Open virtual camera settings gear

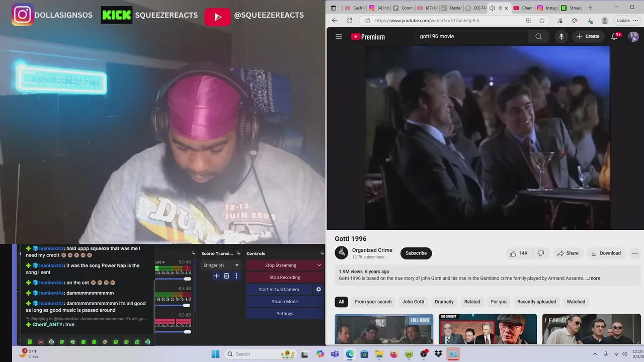coord(318,290)
